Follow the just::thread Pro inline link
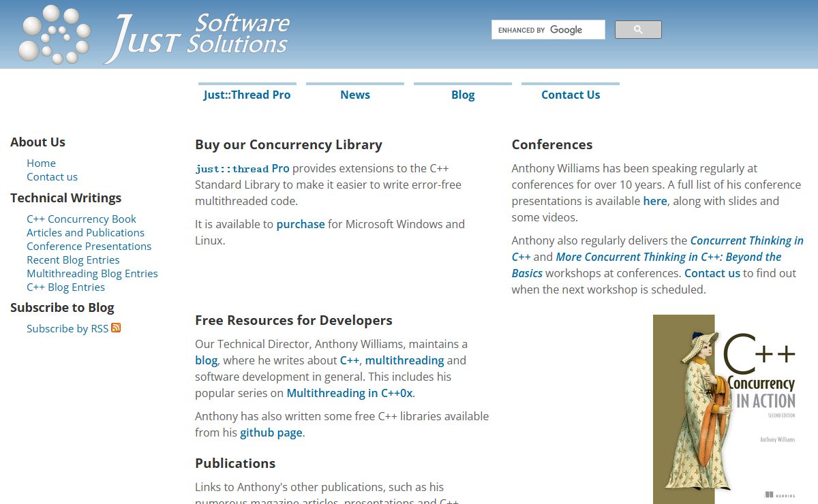The image size is (818, 504). (242, 168)
